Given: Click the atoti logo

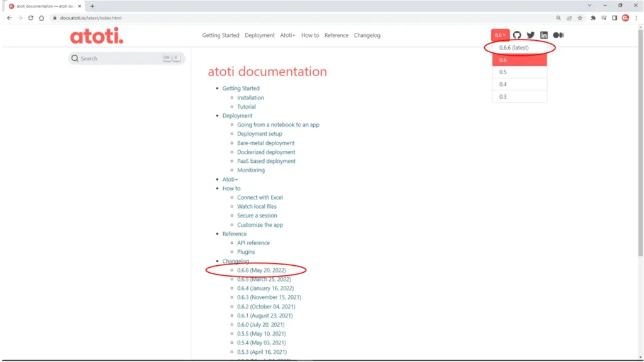Looking at the screenshot, I should [96, 36].
